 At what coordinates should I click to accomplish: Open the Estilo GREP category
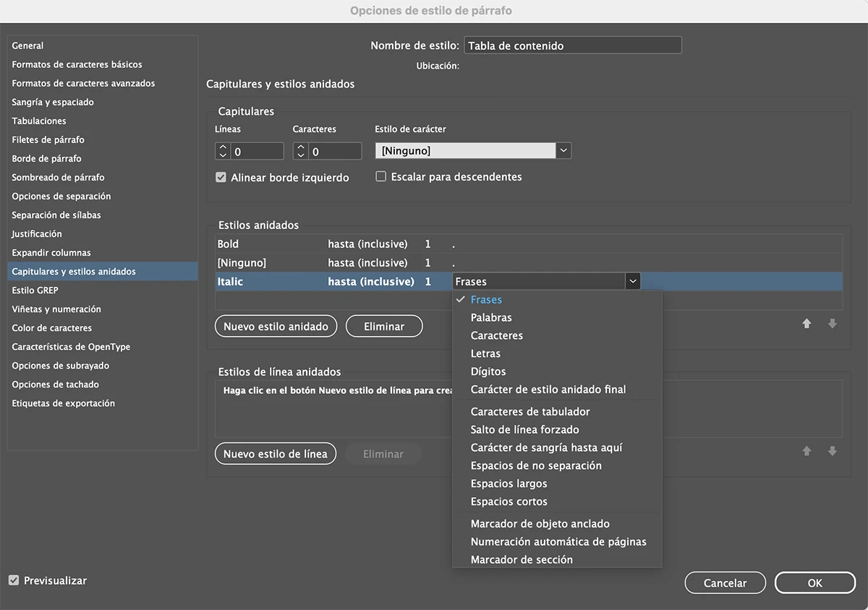[x=35, y=291]
